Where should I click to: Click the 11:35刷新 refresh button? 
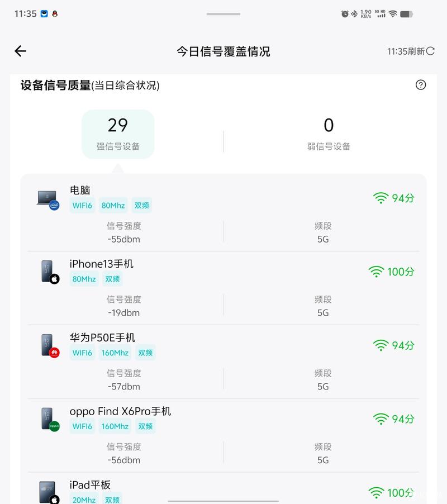[411, 51]
